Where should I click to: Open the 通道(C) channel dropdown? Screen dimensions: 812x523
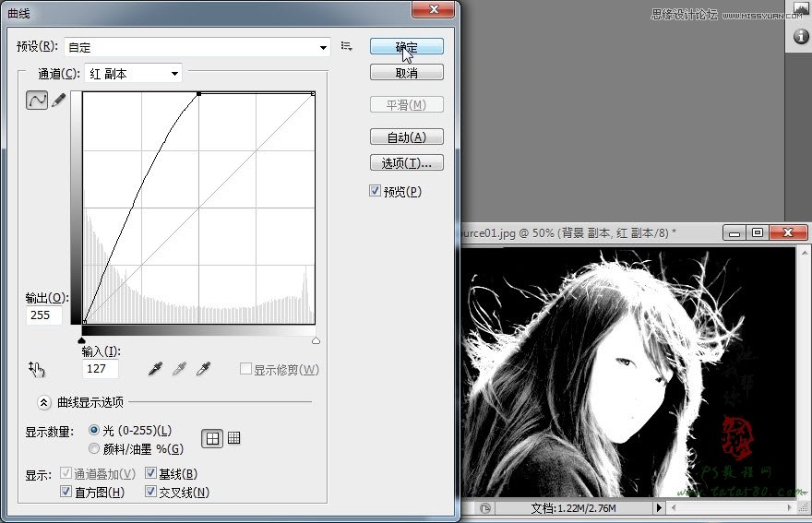coord(134,74)
